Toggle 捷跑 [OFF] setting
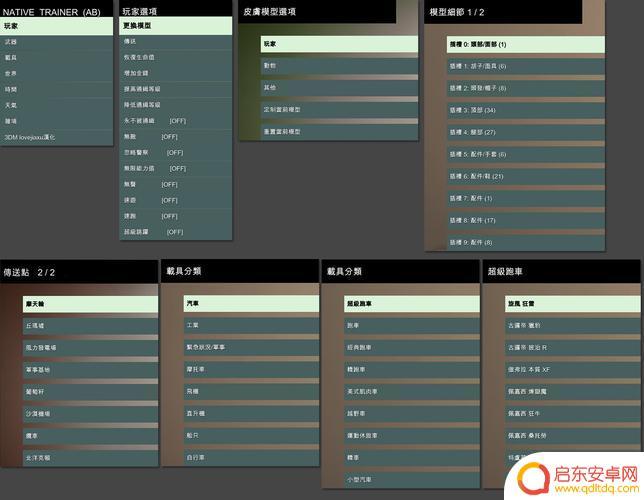The width and height of the screenshot is (644, 500). pyautogui.click(x=176, y=217)
